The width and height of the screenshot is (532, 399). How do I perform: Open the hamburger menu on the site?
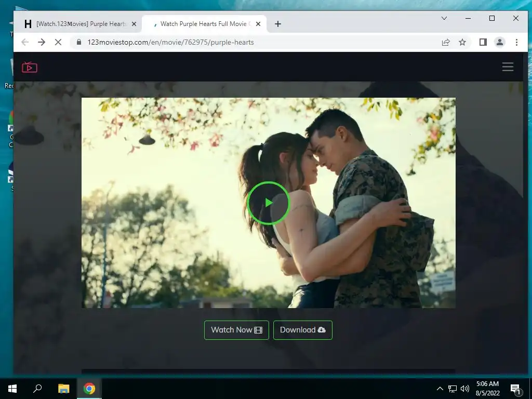pos(508,67)
